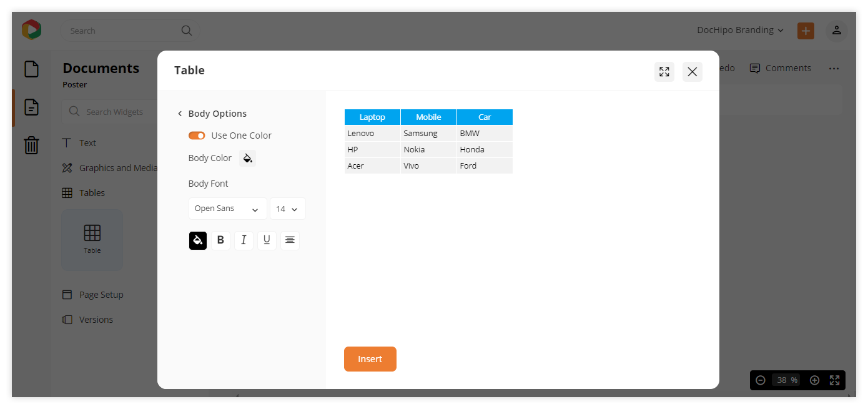Choose the body font color bucket
This screenshot has width=868, height=409.
click(x=198, y=240)
